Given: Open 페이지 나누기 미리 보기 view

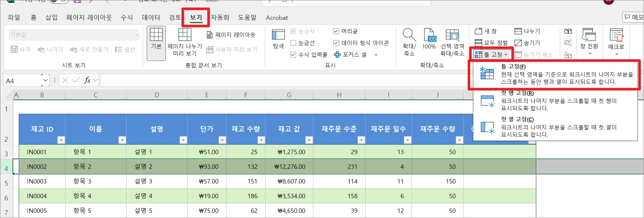Looking at the screenshot, I should pyautogui.click(x=185, y=43).
